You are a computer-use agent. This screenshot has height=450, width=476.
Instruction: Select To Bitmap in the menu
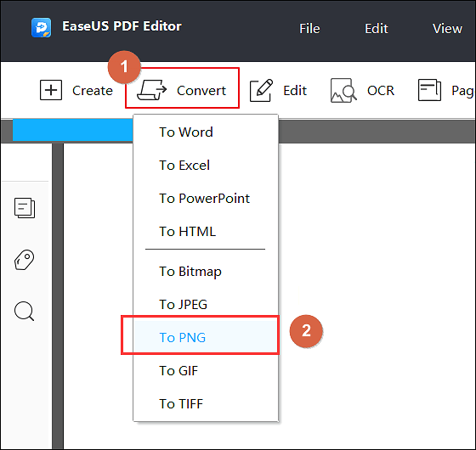(206, 271)
